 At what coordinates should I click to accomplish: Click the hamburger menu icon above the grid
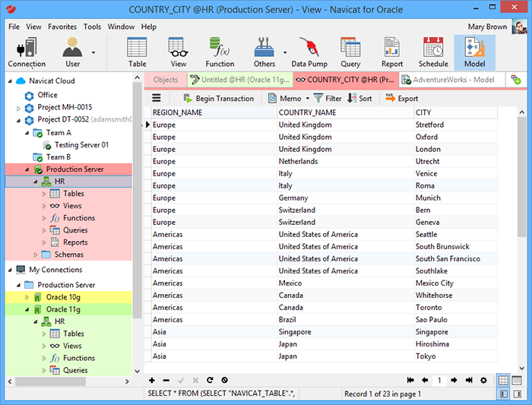click(x=157, y=98)
